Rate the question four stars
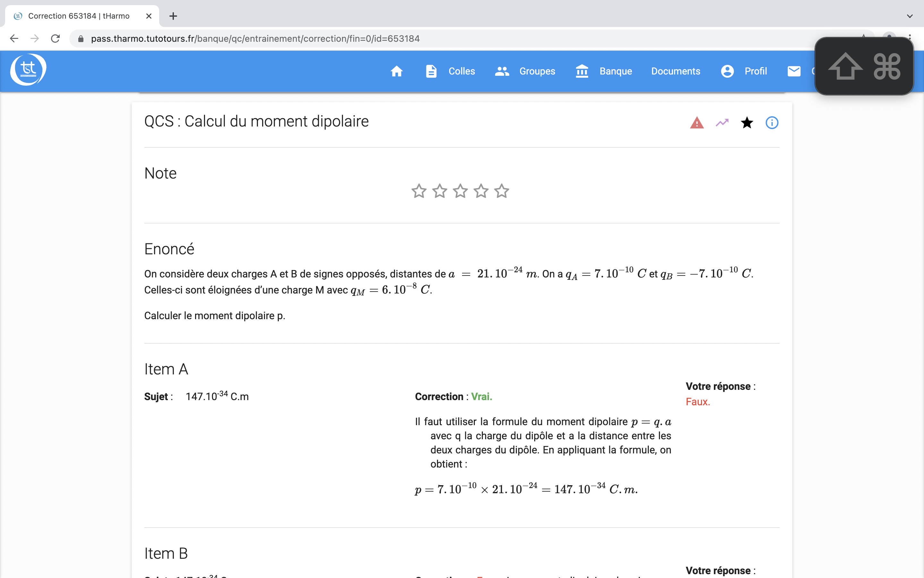Viewport: 924px width, 578px height. coord(481,191)
